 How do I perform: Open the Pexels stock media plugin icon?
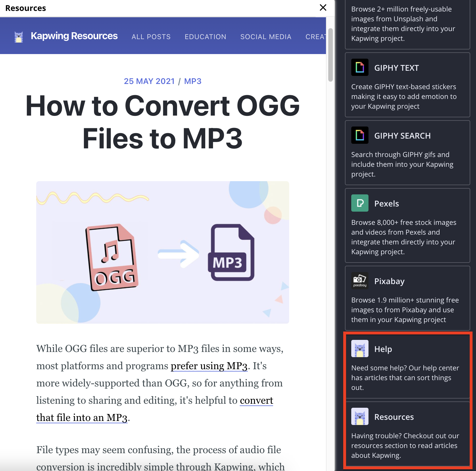pyautogui.click(x=360, y=203)
